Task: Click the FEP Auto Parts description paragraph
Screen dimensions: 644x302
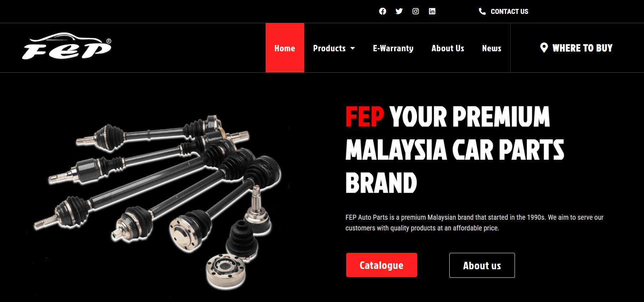Action: (x=474, y=223)
